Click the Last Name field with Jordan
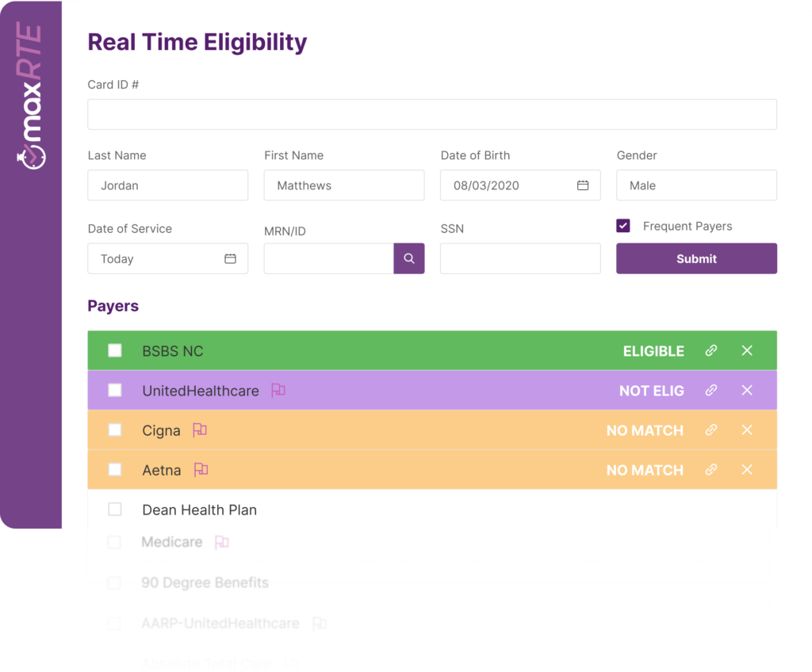This screenshot has width=812, height=672. coord(168,185)
